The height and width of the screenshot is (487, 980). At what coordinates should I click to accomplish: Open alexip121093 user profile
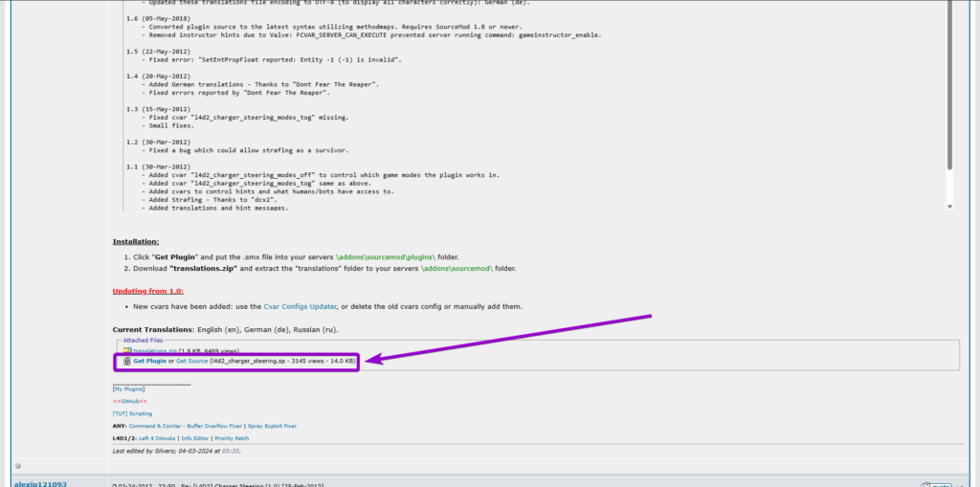click(40, 483)
